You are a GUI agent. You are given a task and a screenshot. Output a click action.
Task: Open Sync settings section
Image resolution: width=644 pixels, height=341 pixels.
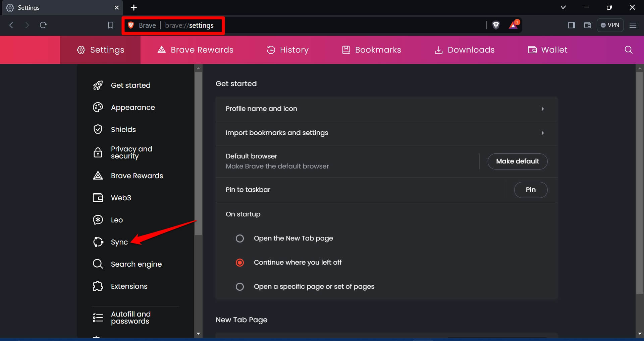click(119, 242)
